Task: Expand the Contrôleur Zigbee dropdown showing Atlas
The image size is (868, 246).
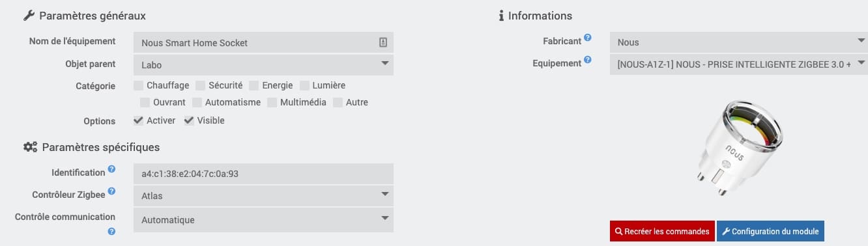Action: 263,195
